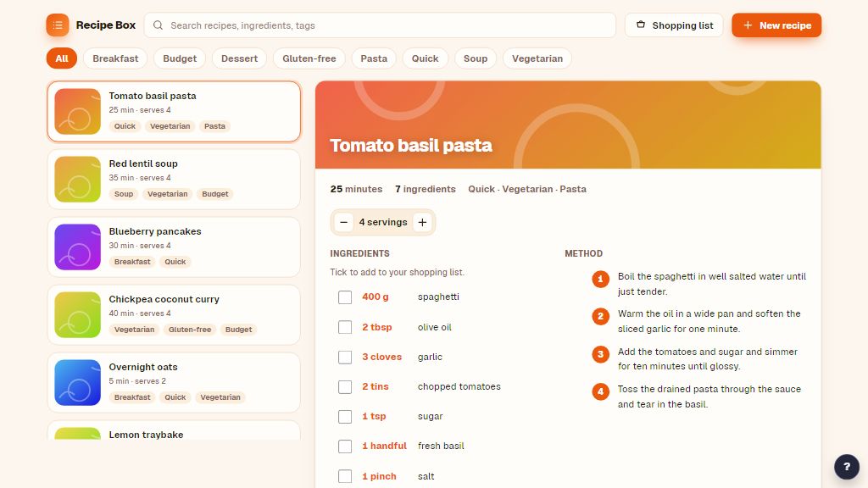
Task: Click the '7 ingredients' summary text
Action: (426, 189)
